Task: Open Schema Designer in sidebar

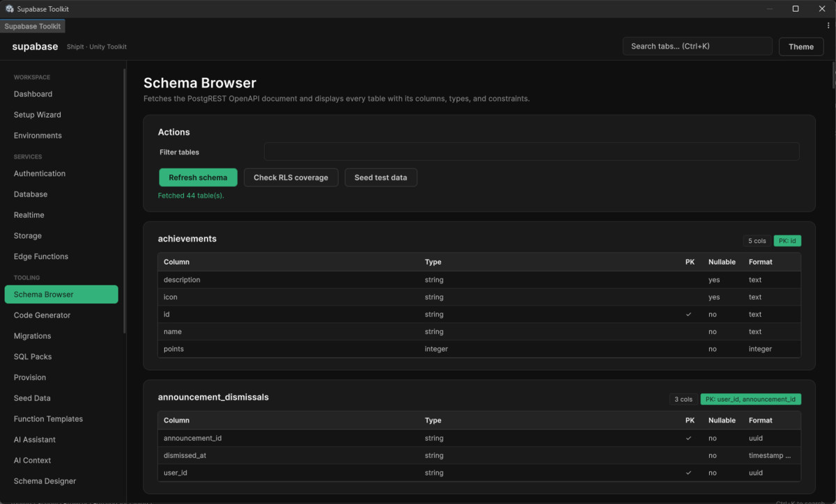Action: (x=61, y=481)
